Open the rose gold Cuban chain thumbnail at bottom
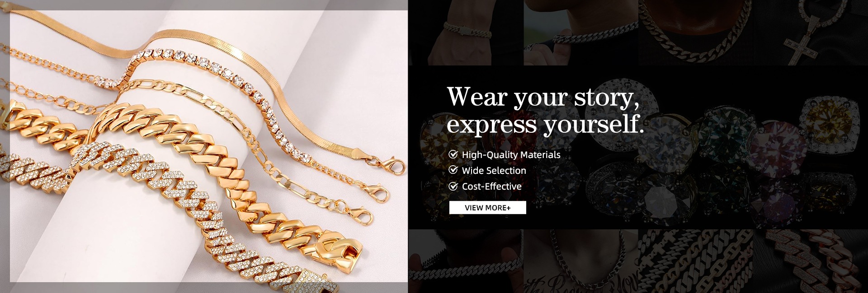Screen dimensions: 868x293 click(x=810, y=261)
